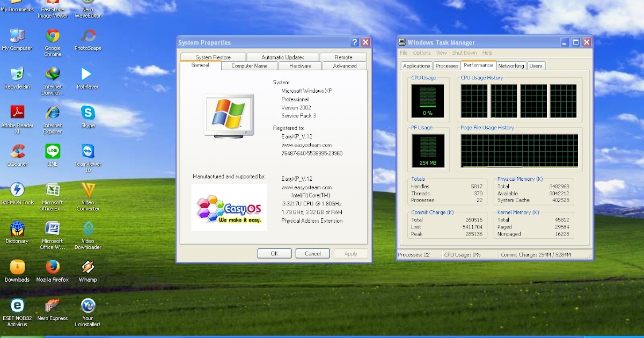The width and height of the screenshot is (644, 338).
Task: Launch Skype from desktop
Action: click(x=88, y=117)
